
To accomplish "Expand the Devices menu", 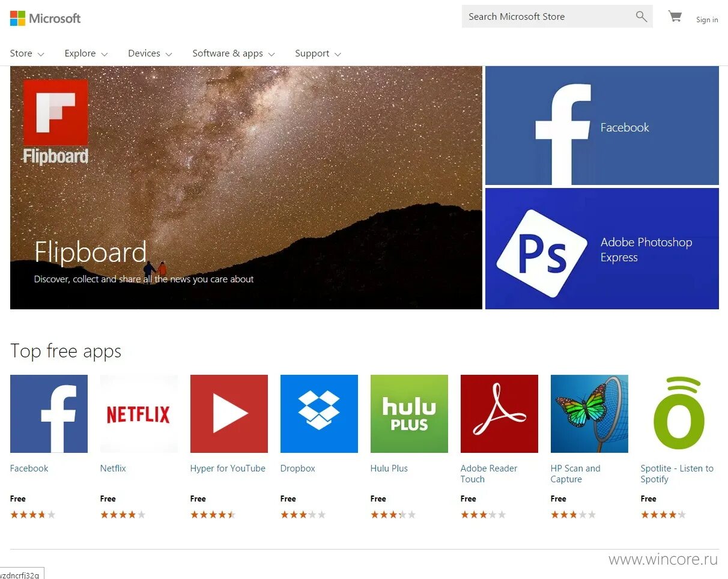I will click(150, 53).
